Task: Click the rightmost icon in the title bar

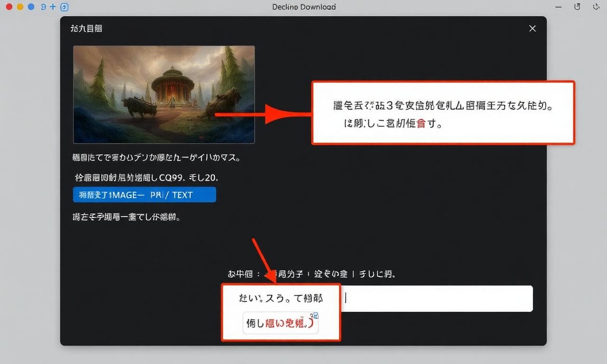Action: click(596, 7)
